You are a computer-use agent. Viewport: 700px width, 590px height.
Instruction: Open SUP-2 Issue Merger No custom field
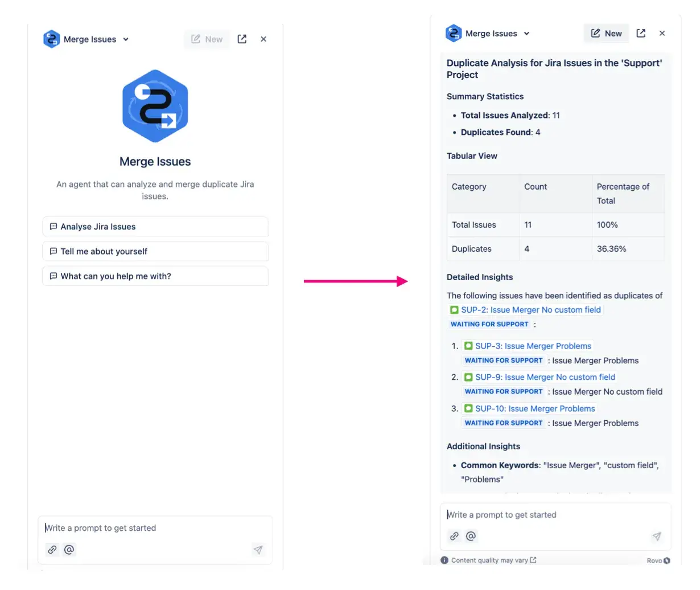530,310
